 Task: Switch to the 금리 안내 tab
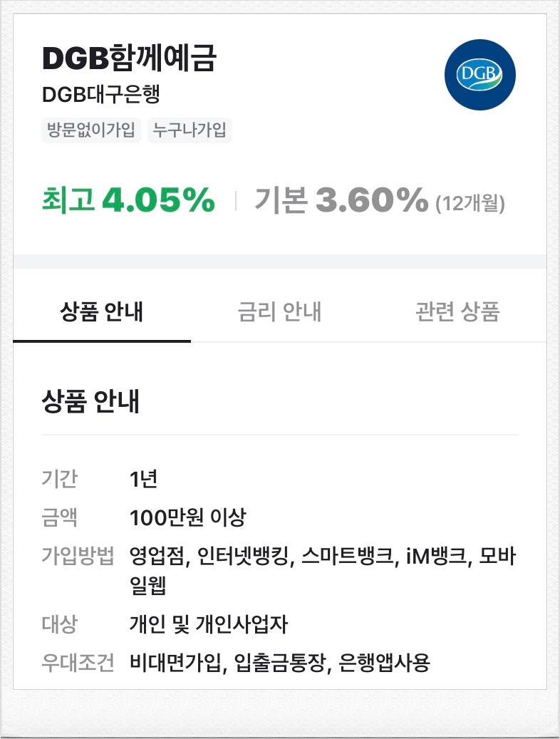pyautogui.click(x=279, y=311)
